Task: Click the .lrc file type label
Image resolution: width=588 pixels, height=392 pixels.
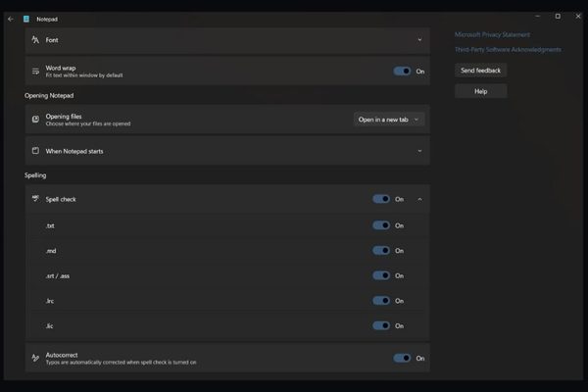Action: click(x=50, y=301)
